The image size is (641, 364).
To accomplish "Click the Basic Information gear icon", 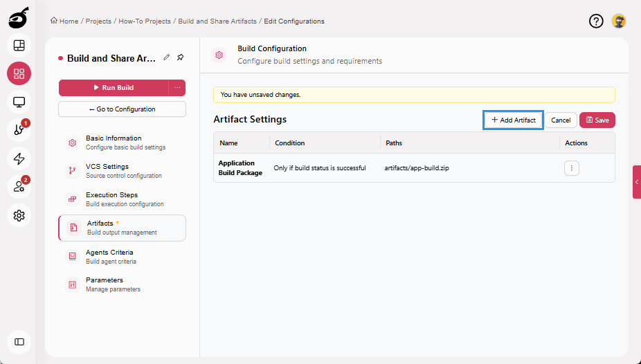I will [x=73, y=143].
